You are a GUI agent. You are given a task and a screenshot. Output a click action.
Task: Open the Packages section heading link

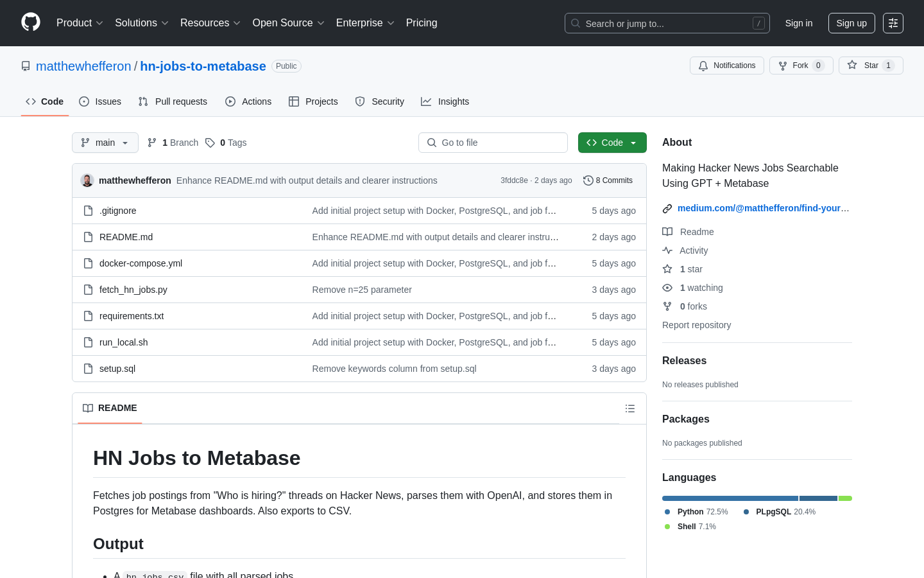[x=685, y=419]
